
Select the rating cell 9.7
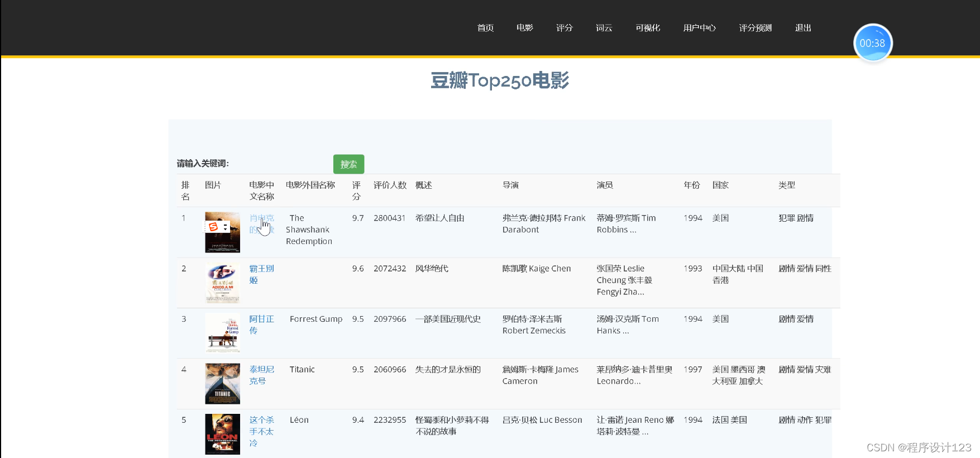click(x=358, y=218)
